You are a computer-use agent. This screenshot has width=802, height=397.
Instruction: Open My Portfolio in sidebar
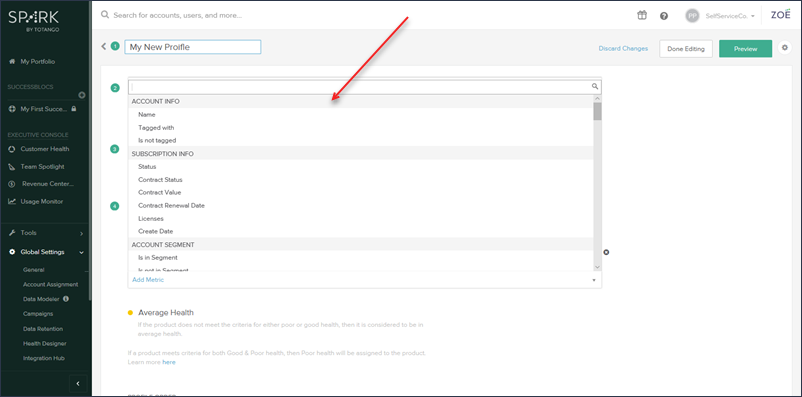coord(37,61)
